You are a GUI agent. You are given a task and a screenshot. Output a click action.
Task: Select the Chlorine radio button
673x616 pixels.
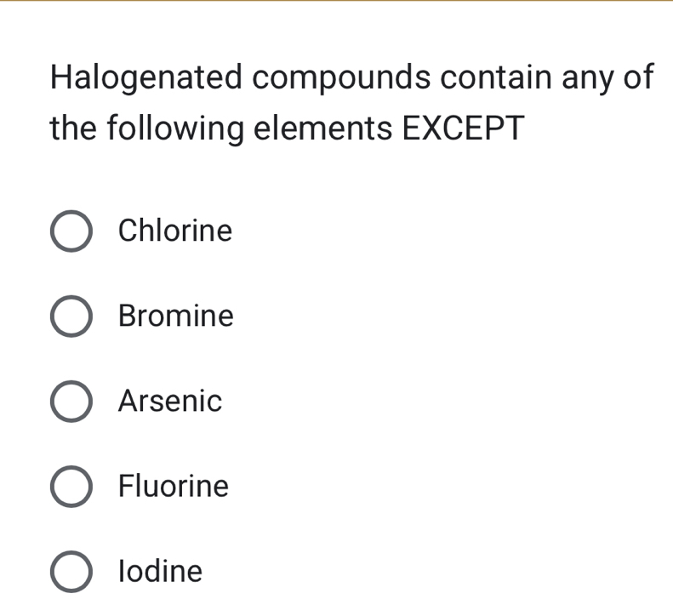(x=71, y=232)
